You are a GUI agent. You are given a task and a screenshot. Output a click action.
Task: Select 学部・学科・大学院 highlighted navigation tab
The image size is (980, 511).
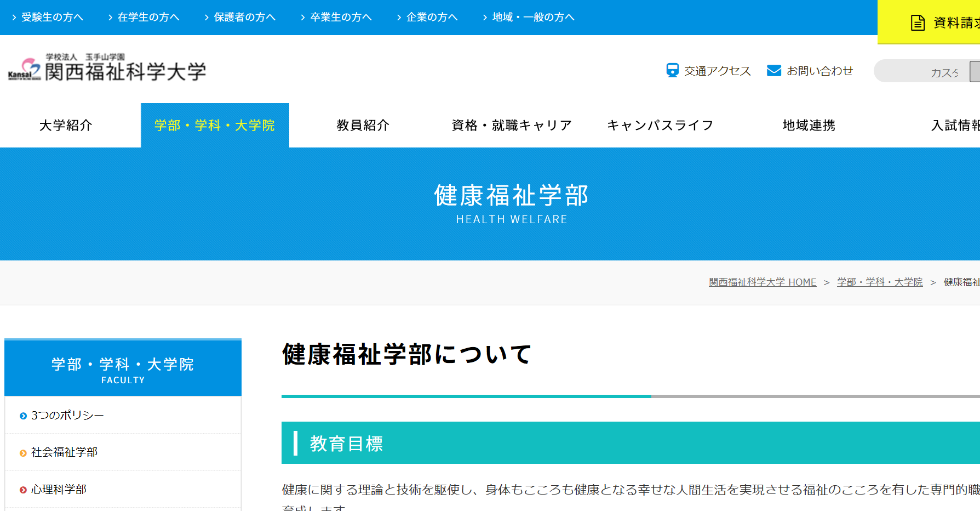coord(215,126)
